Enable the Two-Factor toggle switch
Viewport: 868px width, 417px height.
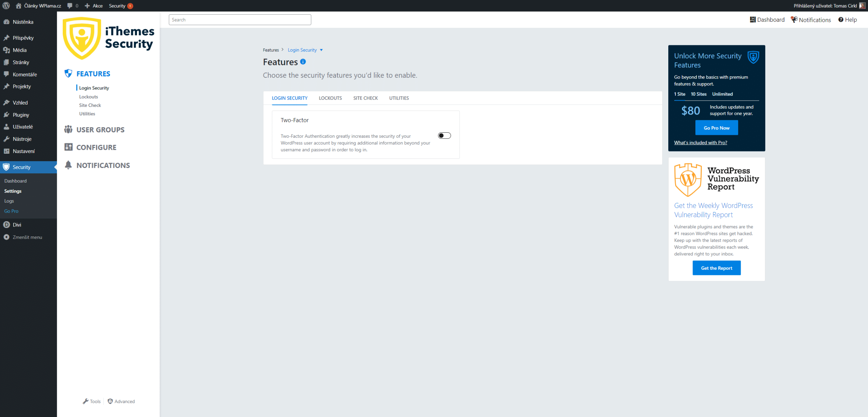click(444, 136)
